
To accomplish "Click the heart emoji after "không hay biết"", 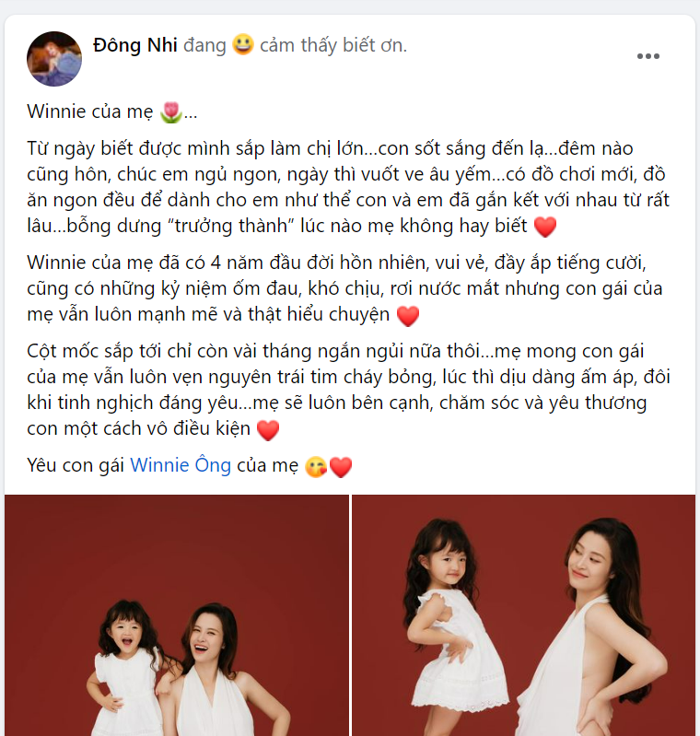I will click(545, 227).
